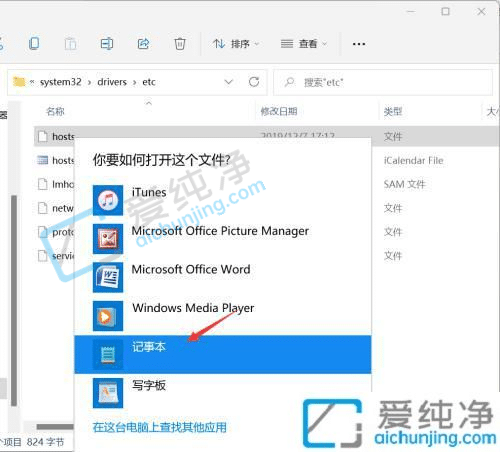This screenshot has height=452, width=500.
Task: Click the refresh button beside the address bar
Action: (254, 82)
